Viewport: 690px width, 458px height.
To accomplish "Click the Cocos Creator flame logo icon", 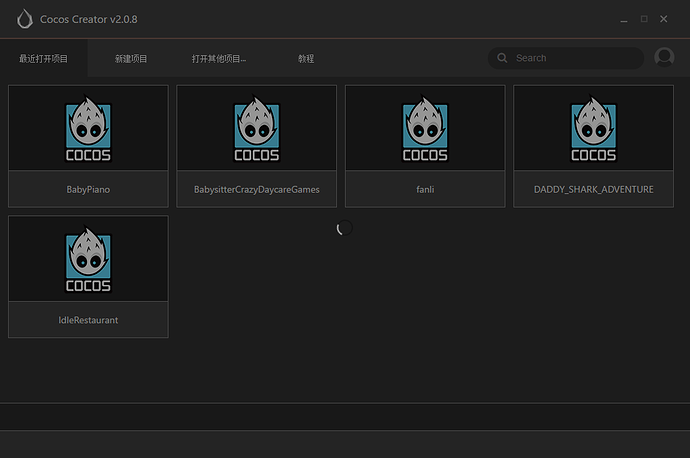I will (25, 19).
